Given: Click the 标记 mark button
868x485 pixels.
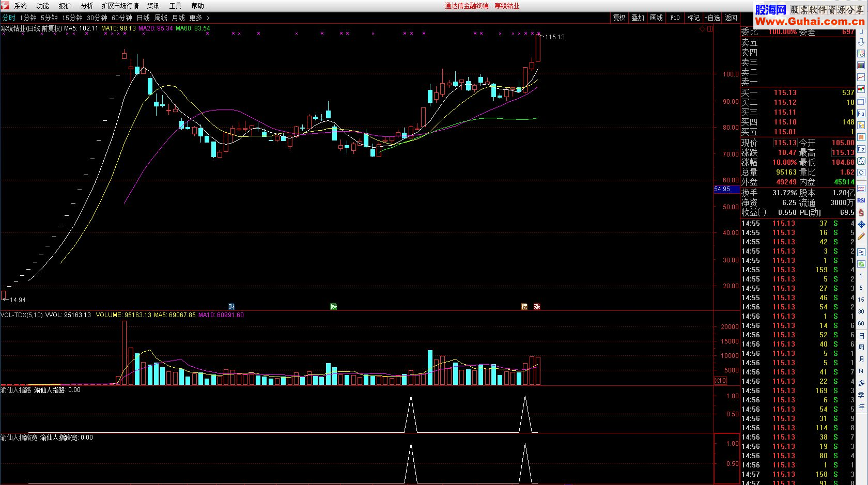Looking at the screenshot, I should point(693,18).
